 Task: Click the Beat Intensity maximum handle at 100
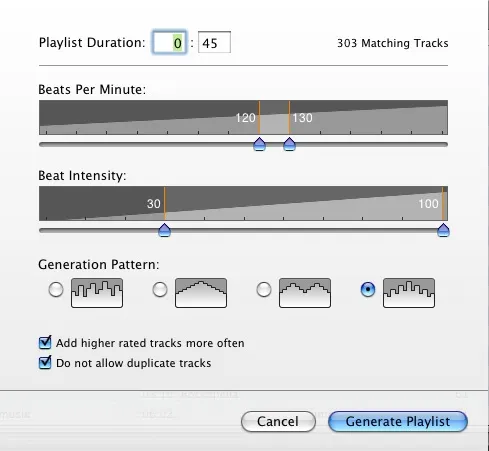[443, 230]
